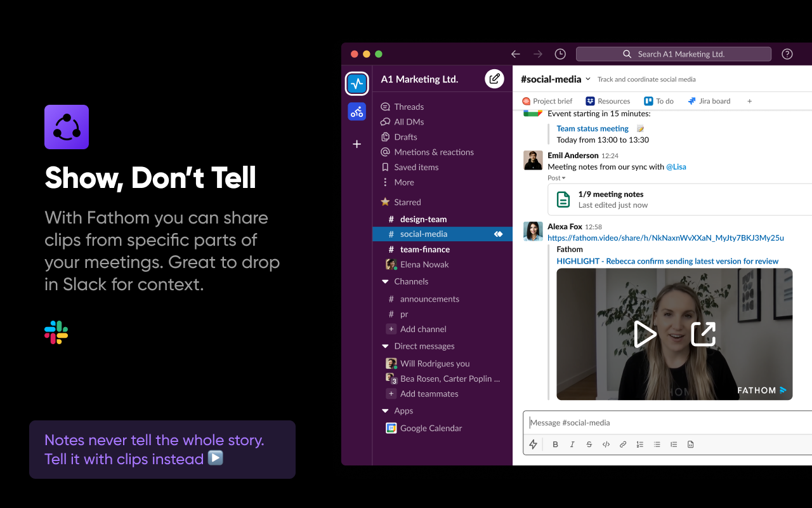Open the Team status meeting link

[x=593, y=129]
